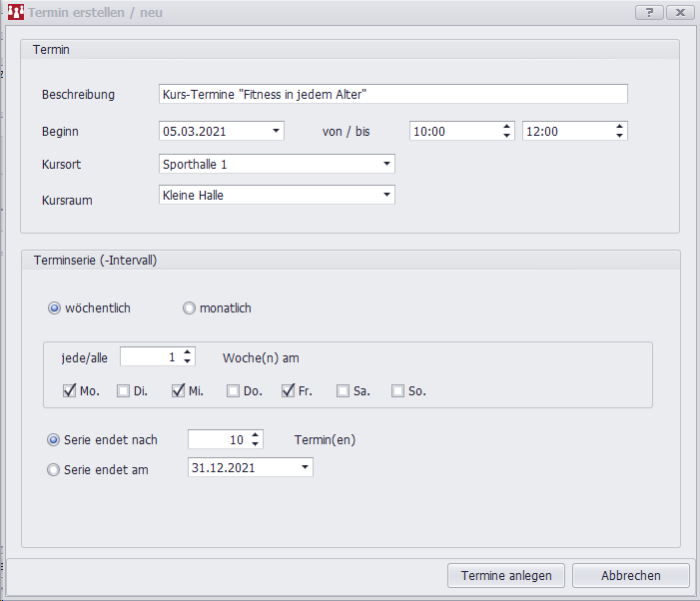Select the monatlich radio option

coord(189,308)
